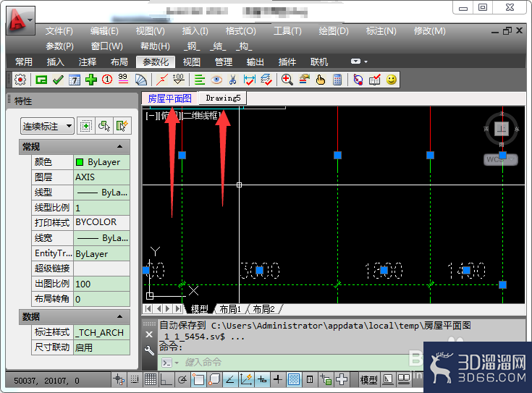Click the 颜色 ByLayer green color value
The image size is (532, 393).
click(x=101, y=162)
